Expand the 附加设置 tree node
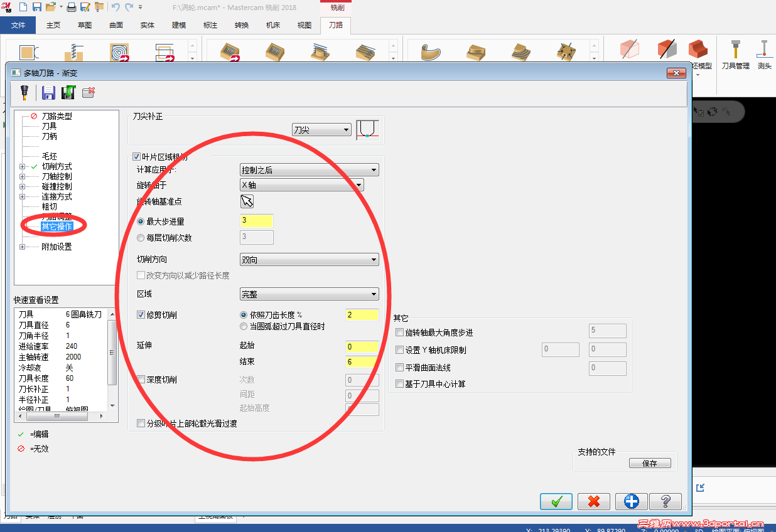The height and width of the screenshot is (532, 776). [23, 247]
